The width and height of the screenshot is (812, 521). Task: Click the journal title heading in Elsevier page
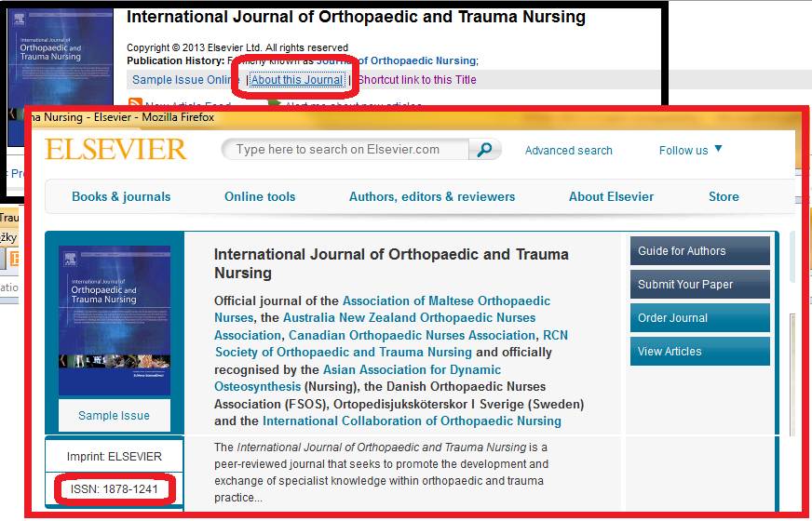pyautogui.click(x=391, y=263)
